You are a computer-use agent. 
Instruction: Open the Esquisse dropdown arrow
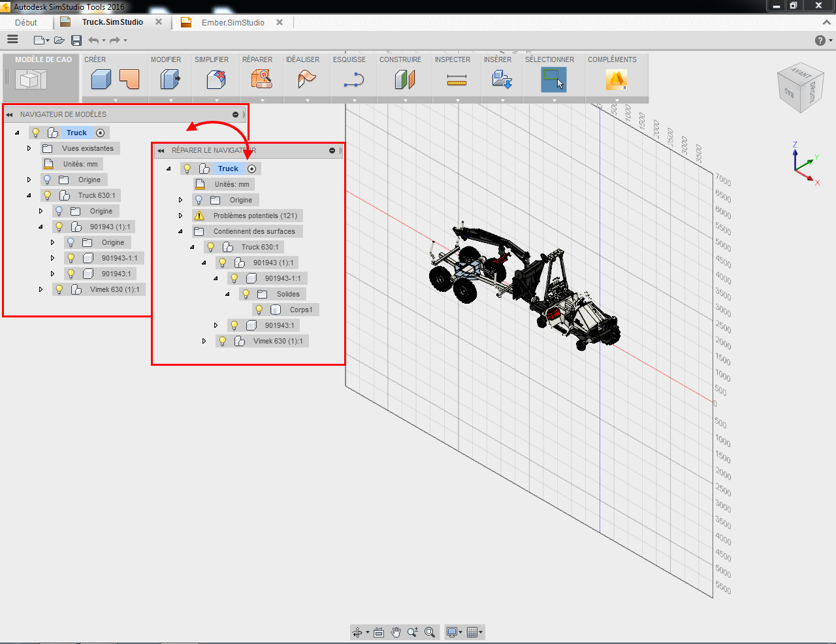point(355,101)
